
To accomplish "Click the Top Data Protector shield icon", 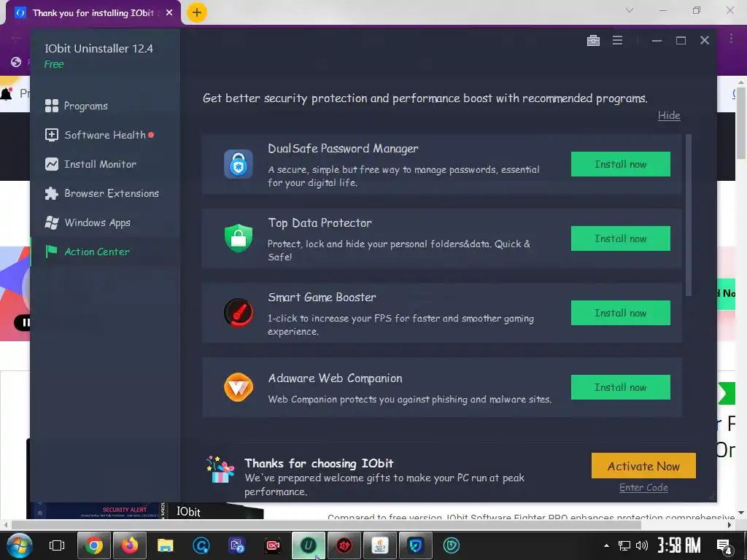I will click(239, 238).
